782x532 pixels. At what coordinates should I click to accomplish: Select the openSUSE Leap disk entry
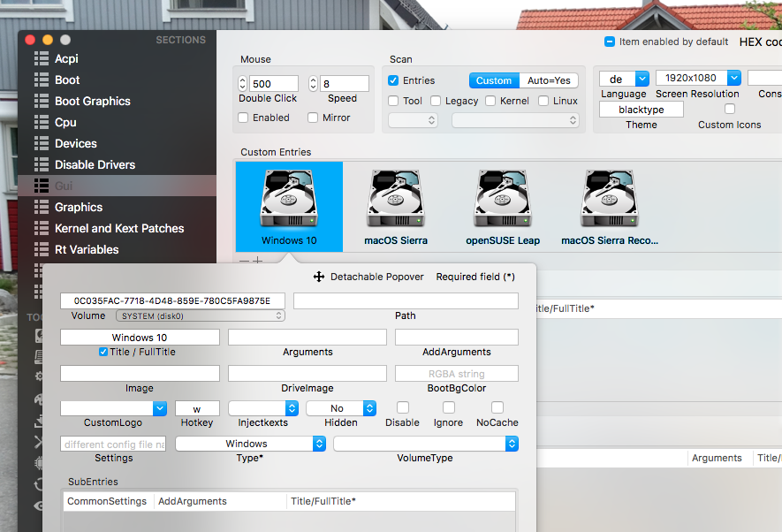click(503, 207)
